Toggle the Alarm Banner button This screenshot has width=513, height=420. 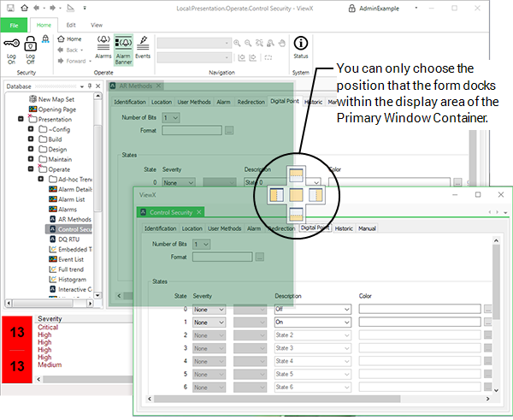tap(123, 46)
